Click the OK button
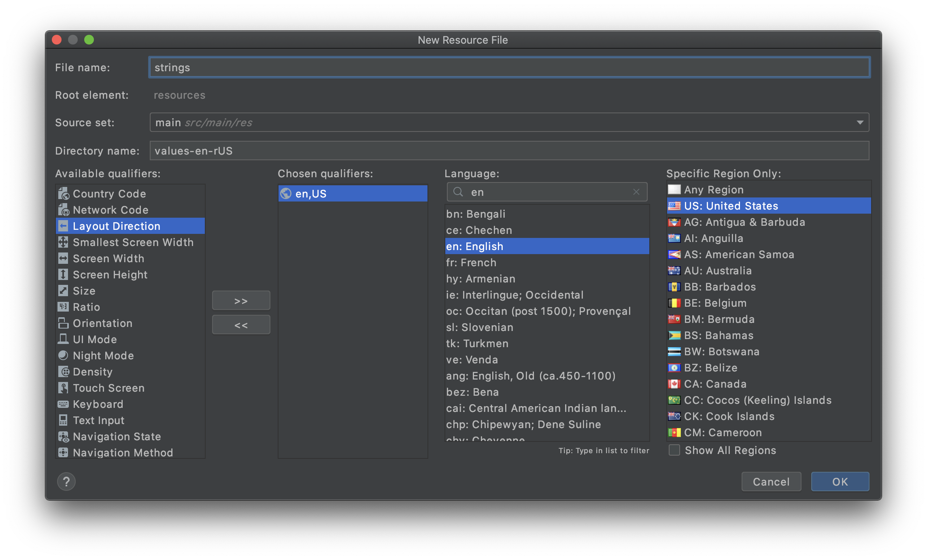This screenshot has height=560, width=927. tap(840, 482)
